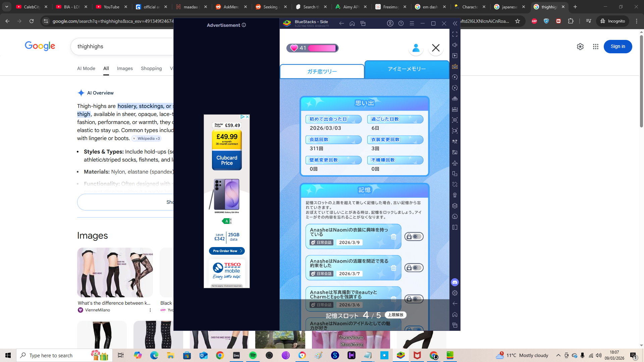Open the BlueStacks hamburger menu
Screen dimensions: 644x362
tap(412, 23)
